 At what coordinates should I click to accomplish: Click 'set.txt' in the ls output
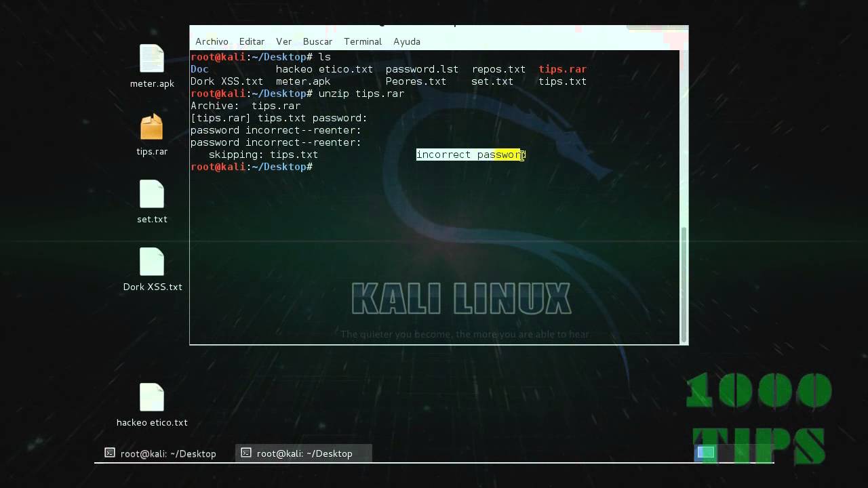pyautogui.click(x=492, y=81)
